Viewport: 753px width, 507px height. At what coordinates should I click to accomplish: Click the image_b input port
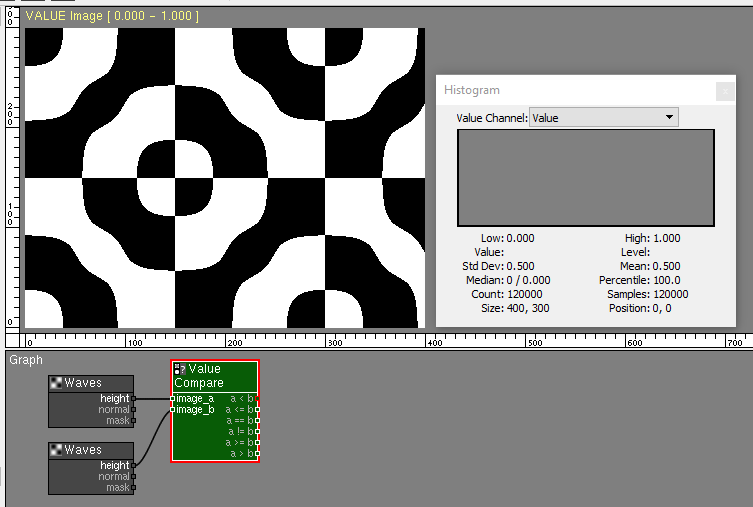173,410
